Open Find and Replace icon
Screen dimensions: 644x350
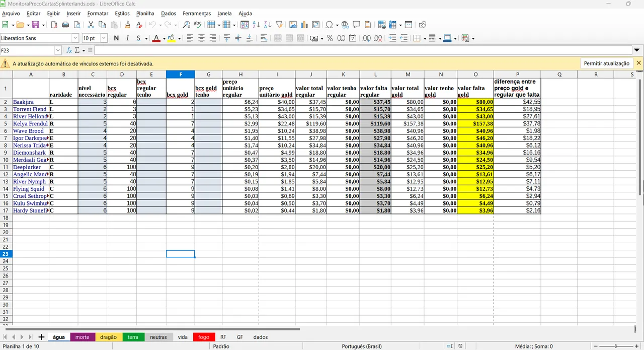coord(186,25)
